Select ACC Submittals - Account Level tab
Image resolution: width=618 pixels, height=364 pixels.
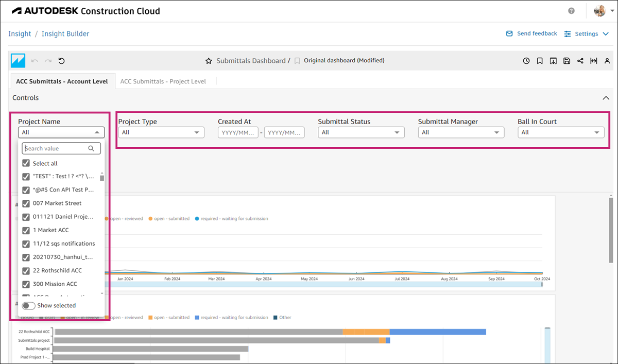click(x=62, y=81)
